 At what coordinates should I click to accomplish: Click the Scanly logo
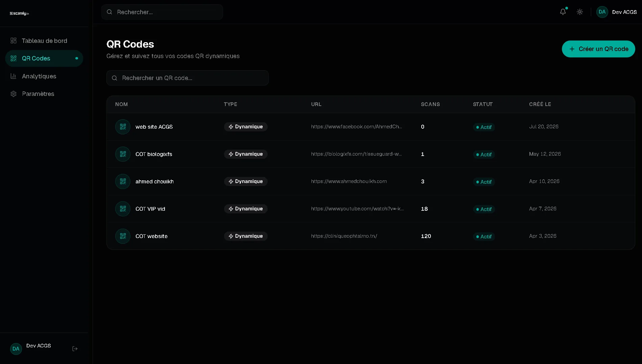(19, 14)
